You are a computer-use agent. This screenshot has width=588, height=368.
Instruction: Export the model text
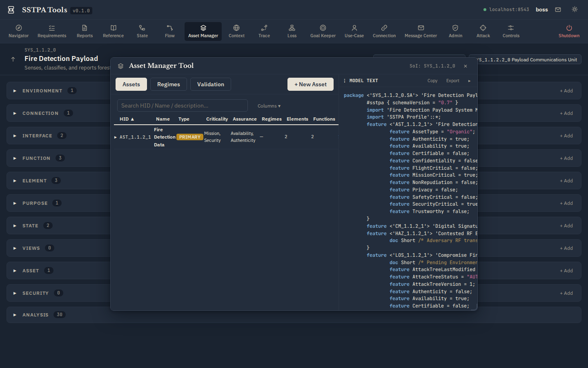point(452,81)
